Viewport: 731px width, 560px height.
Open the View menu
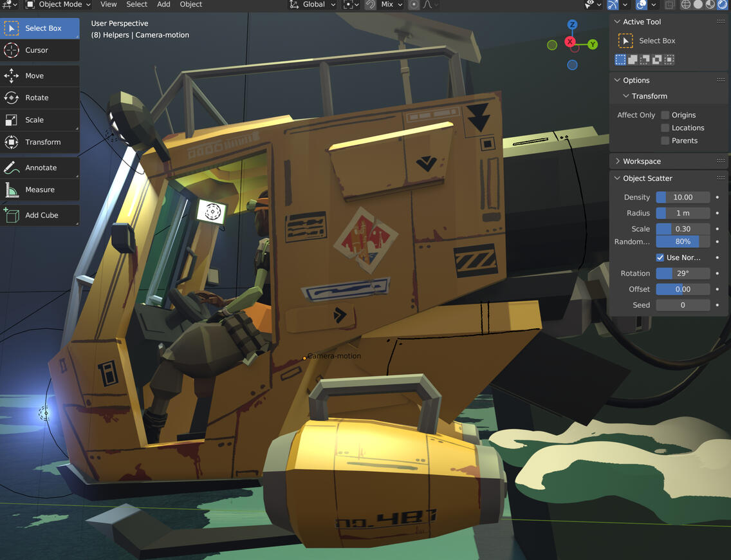point(109,5)
